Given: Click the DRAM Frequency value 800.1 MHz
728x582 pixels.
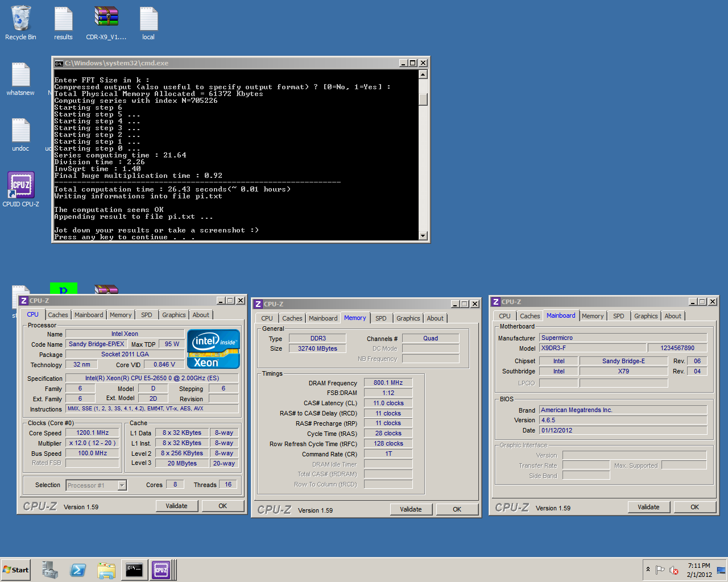Looking at the screenshot, I should (x=388, y=383).
